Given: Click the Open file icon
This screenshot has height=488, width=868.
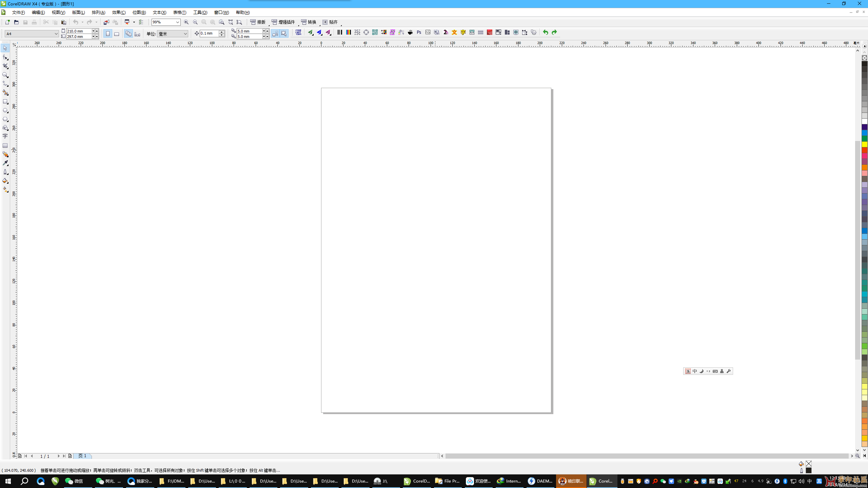Looking at the screenshot, I should click(x=16, y=22).
